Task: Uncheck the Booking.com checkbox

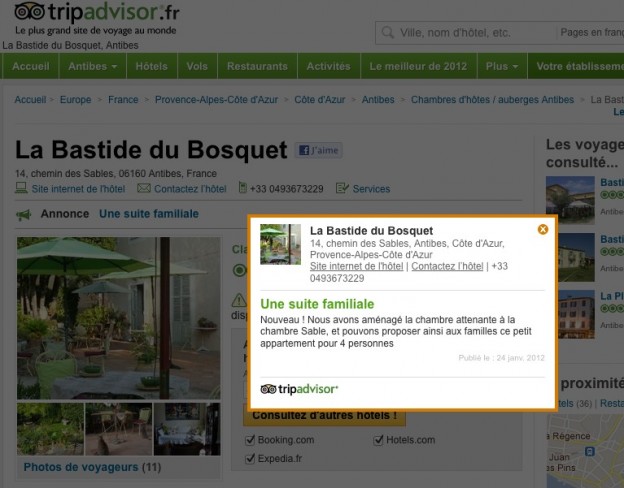Action: 250,440
